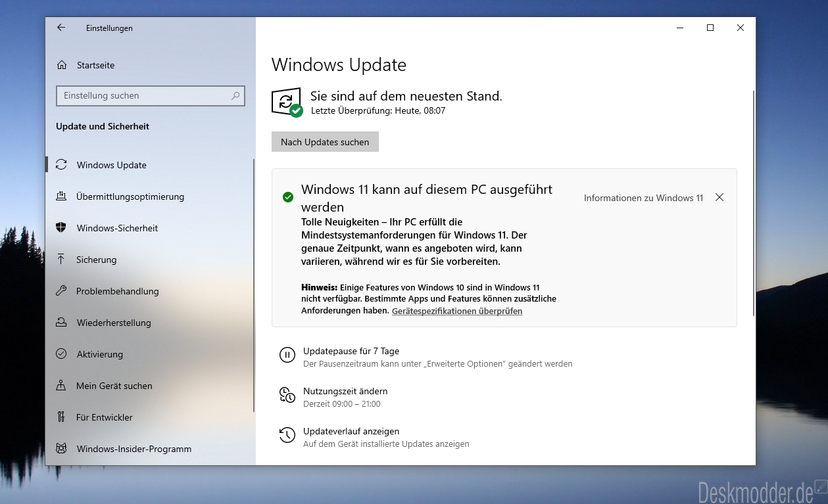This screenshot has width=828, height=504.
Task: Click the magnifier icon in search box
Action: (x=235, y=96)
